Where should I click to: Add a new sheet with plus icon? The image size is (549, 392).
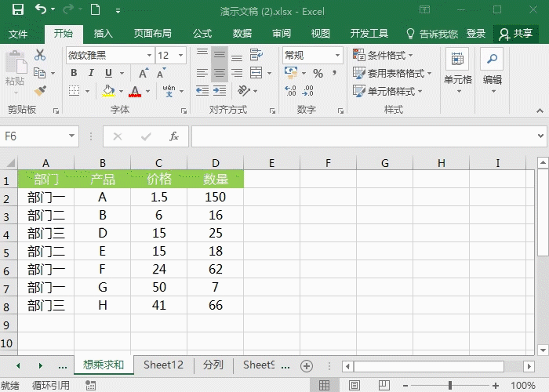click(x=307, y=366)
